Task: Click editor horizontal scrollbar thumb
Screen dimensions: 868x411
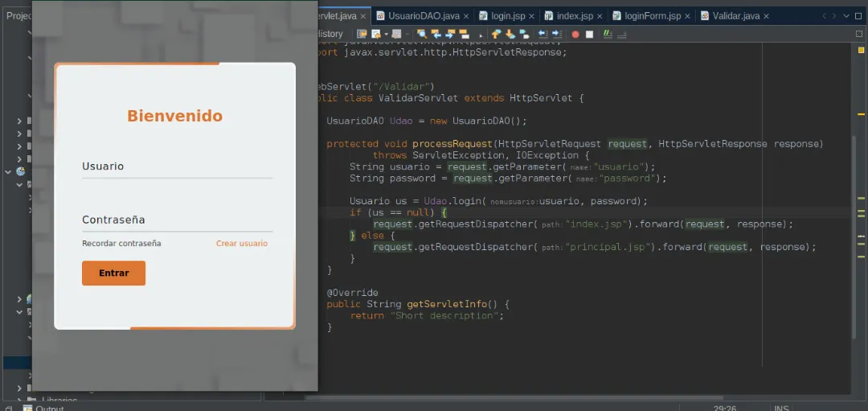Action: (x=514, y=397)
